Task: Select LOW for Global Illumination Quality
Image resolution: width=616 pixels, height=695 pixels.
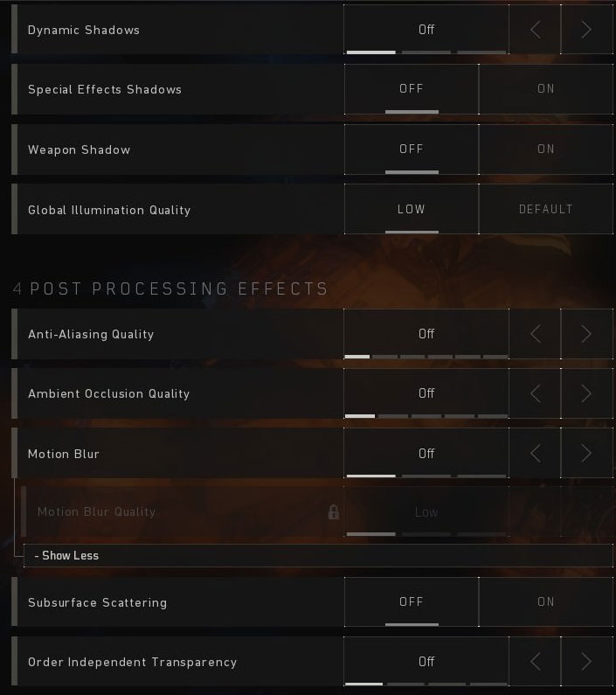Action: tap(412, 209)
